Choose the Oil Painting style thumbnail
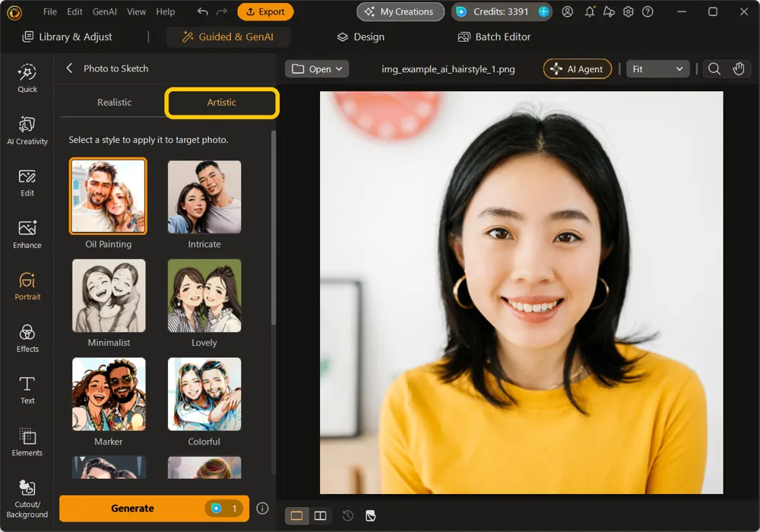 coord(108,196)
